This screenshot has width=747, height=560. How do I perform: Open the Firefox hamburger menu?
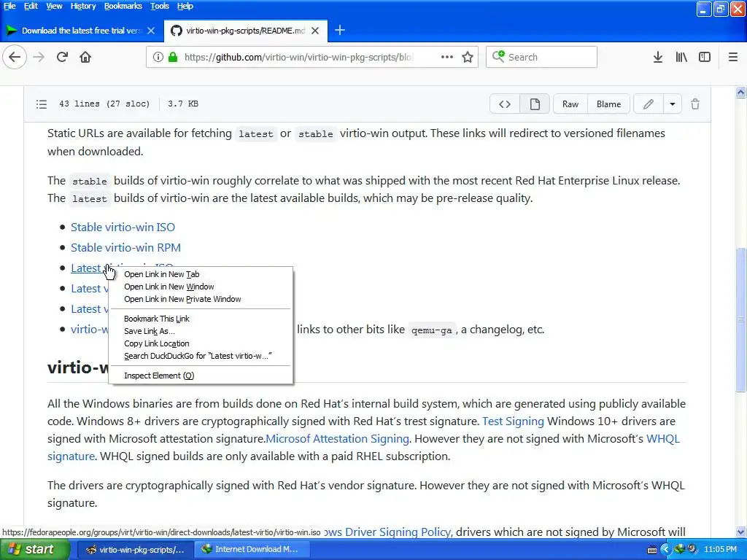tap(733, 57)
